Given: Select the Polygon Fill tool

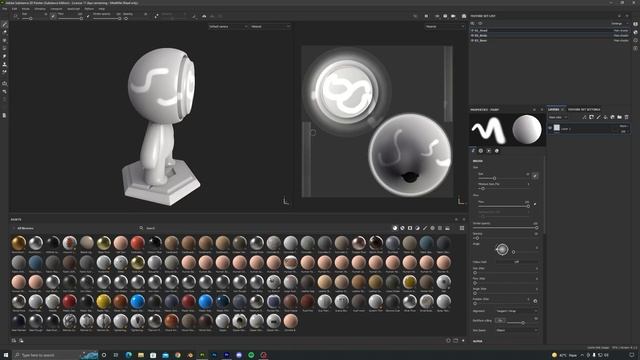Looking at the screenshot, I should [x=4, y=49].
